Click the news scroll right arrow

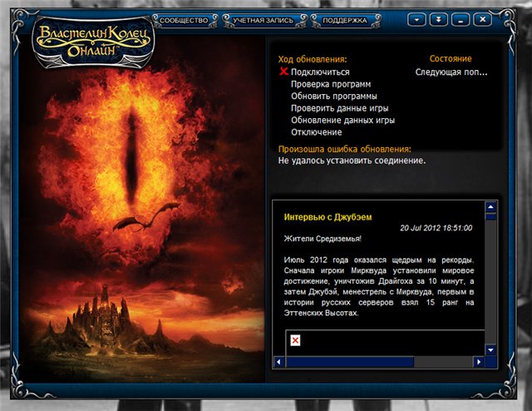point(479,363)
